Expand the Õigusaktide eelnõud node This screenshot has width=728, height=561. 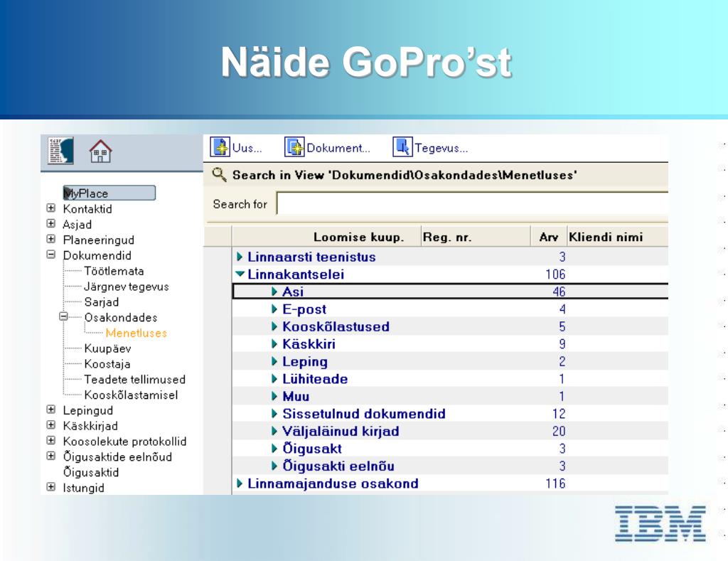point(51,456)
